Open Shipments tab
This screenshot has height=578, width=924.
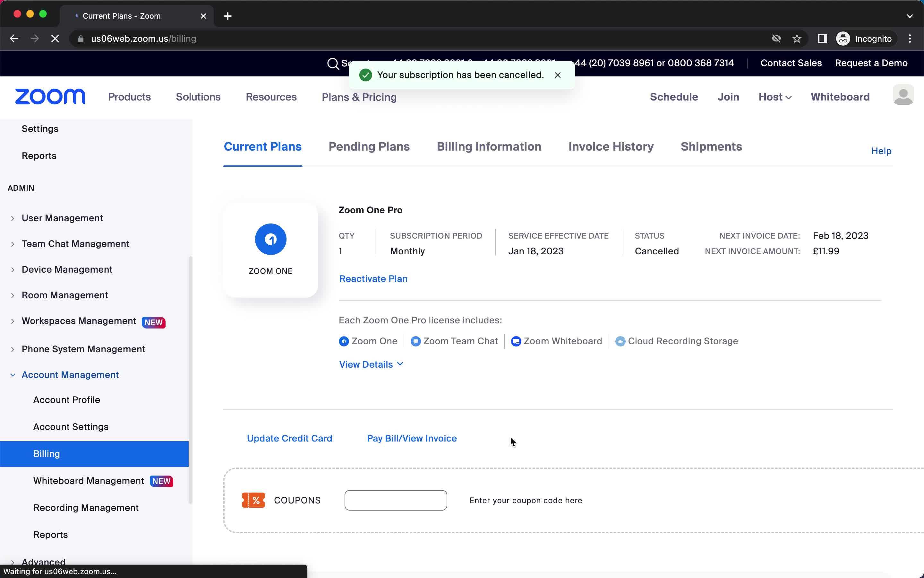711,146
